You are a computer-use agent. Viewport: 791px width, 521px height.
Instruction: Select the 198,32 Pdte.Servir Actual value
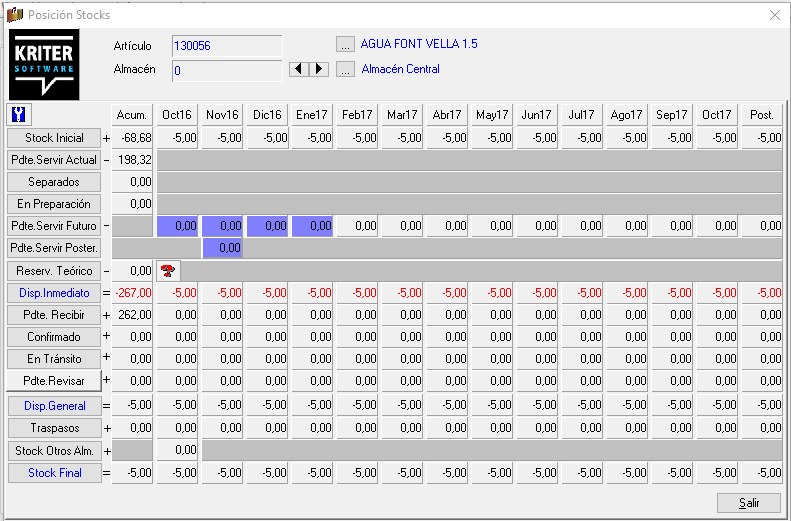pyautogui.click(x=132, y=160)
